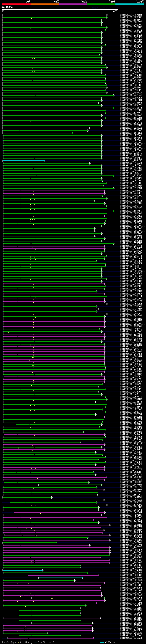The height and width of the screenshot is (644, 146).
Task: Click the UniRef100_Q9CS31 label
Action: pyautogui.click(x=131, y=633)
